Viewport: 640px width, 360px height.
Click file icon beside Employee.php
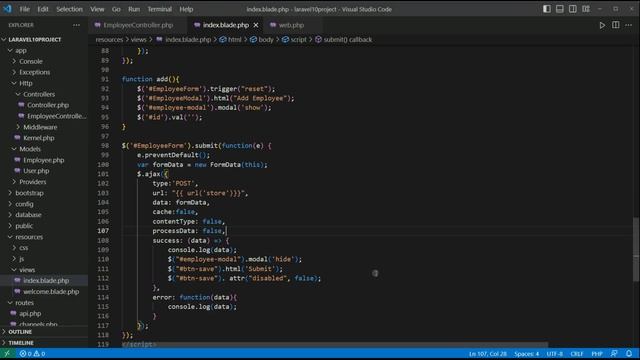point(17,160)
